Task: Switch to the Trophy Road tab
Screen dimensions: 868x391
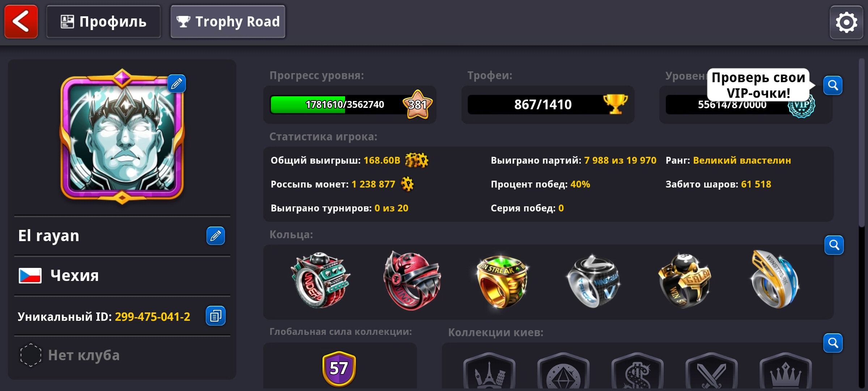Action: click(x=228, y=22)
